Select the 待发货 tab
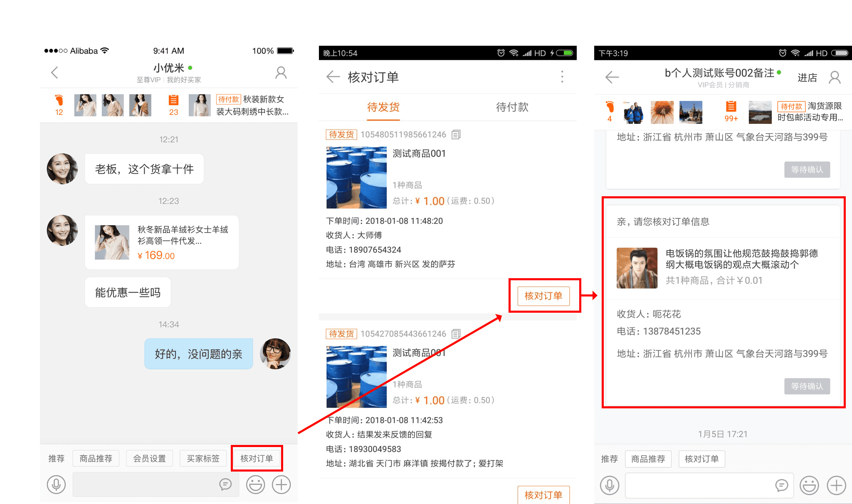852x504 pixels. pos(383,107)
